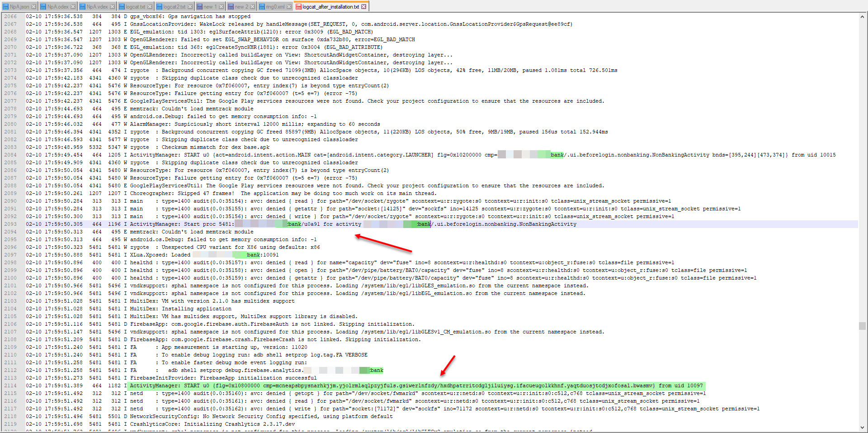
Task: Close the logcat.txt tab
Action: click(150, 7)
